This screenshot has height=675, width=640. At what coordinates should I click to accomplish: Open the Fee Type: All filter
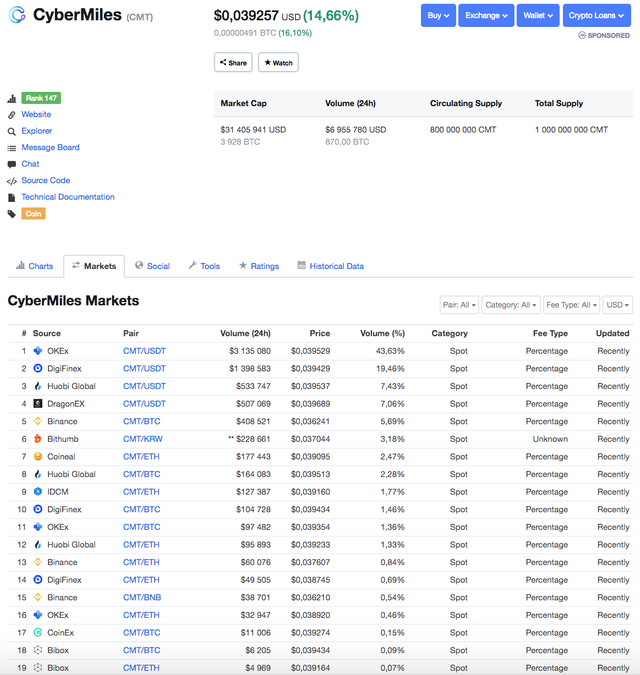[572, 305]
